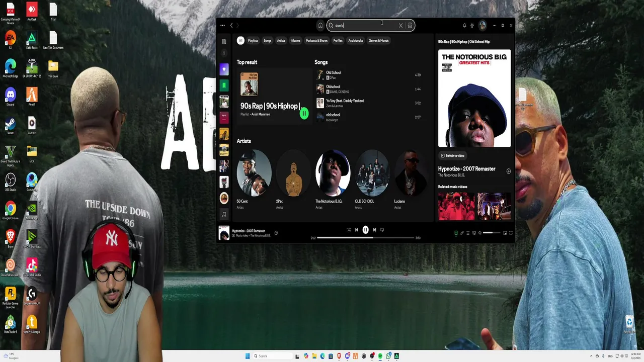Open 2Pac artist card
Image resolution: width=644 pixels, height=362 pixels.
pos(293,179)
